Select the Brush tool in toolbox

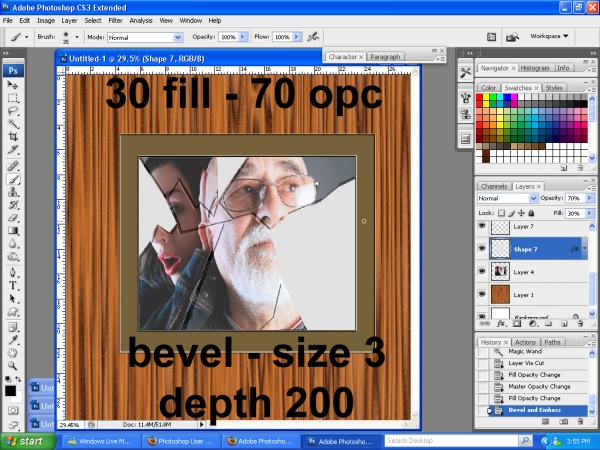pyautogui.click(x=13, y=179)
